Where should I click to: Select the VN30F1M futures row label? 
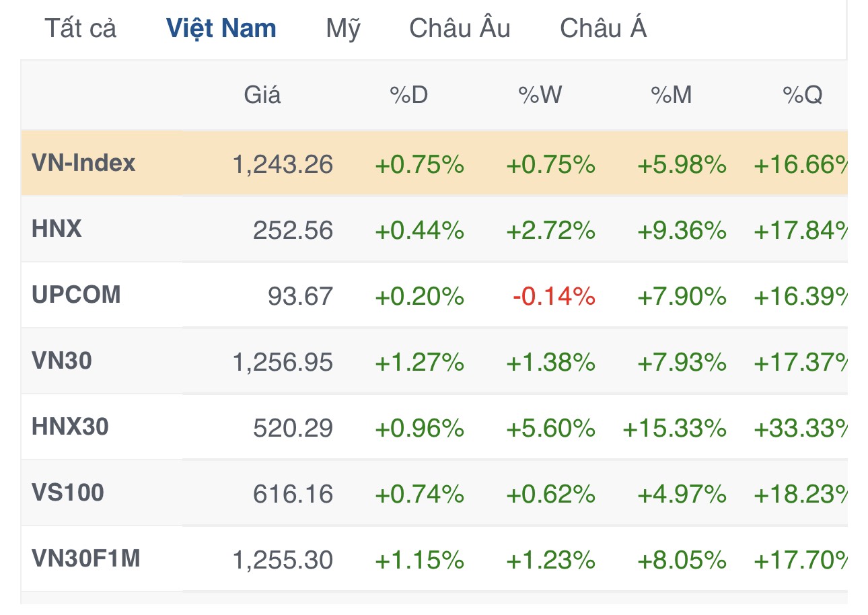(x=86, y=559)
